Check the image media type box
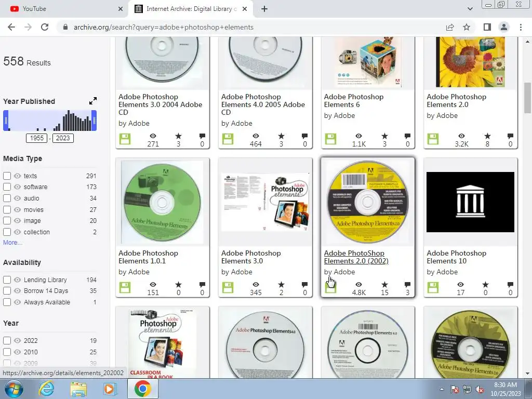 pyautogui.click(x=7, y=220)
